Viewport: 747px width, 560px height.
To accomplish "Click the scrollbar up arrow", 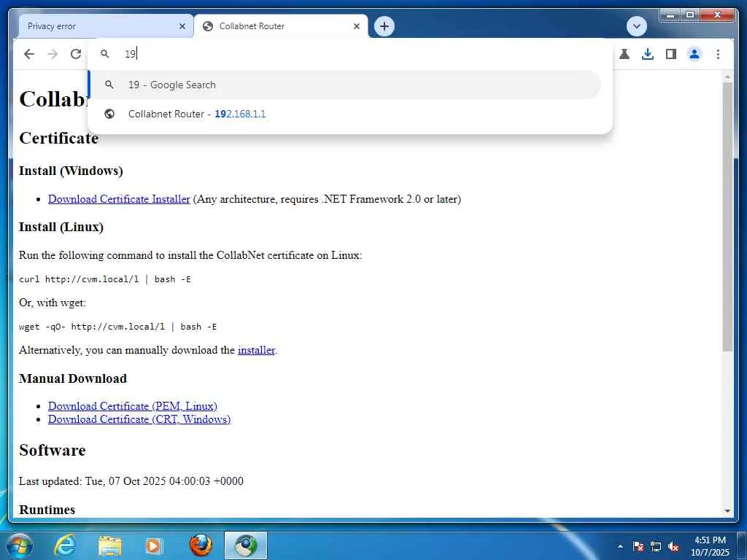I will pos(727,76).
